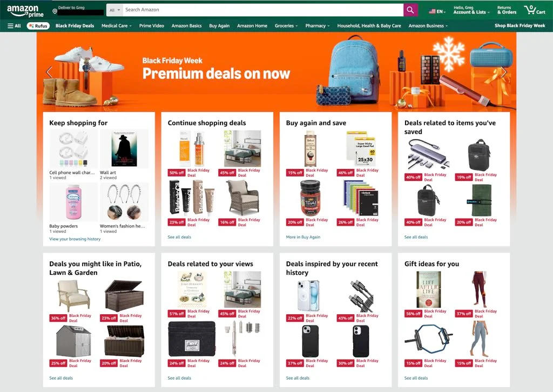Click the magnifying glass search button
This screenshot has height=392, width=553.
[410, 10]
